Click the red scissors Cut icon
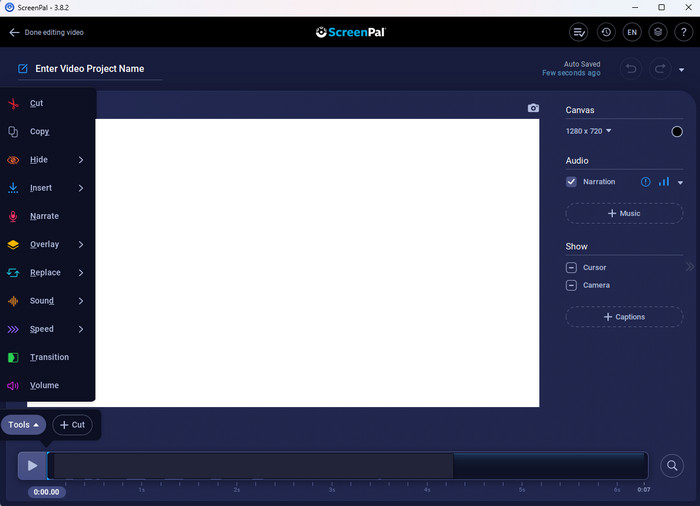Image resolution: width=700 pixels, height=506 pixels. pos(13,104)
